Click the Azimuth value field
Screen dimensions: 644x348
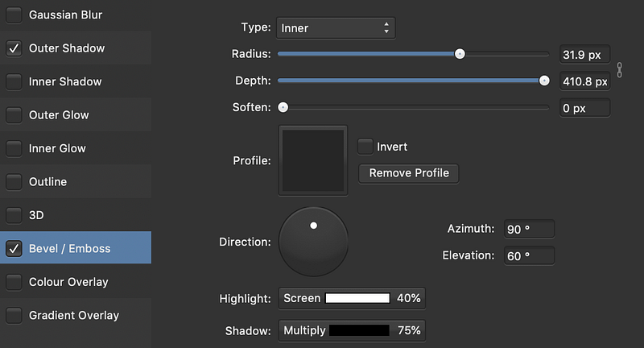(x=530, y=230)
